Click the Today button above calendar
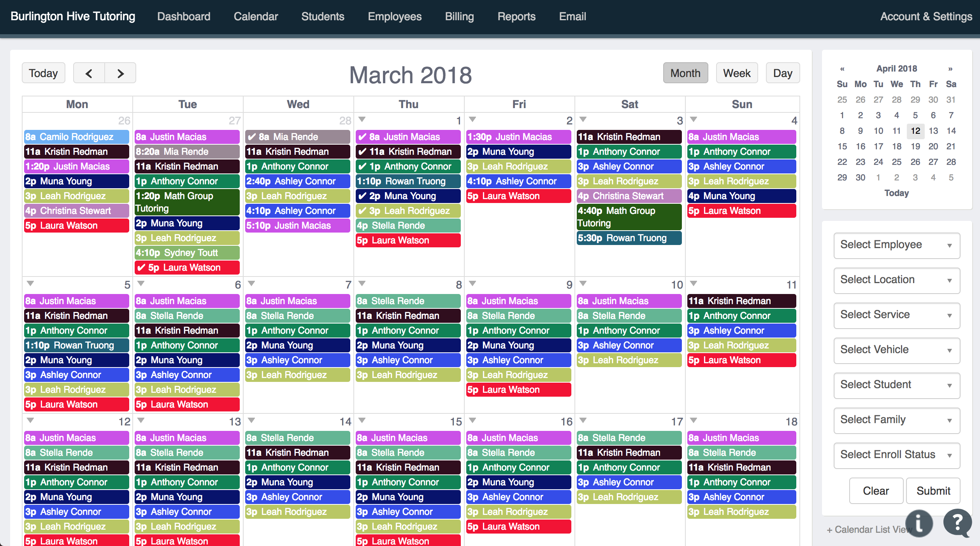This screenshot has height=546, width=980. [x=43, y=73]
